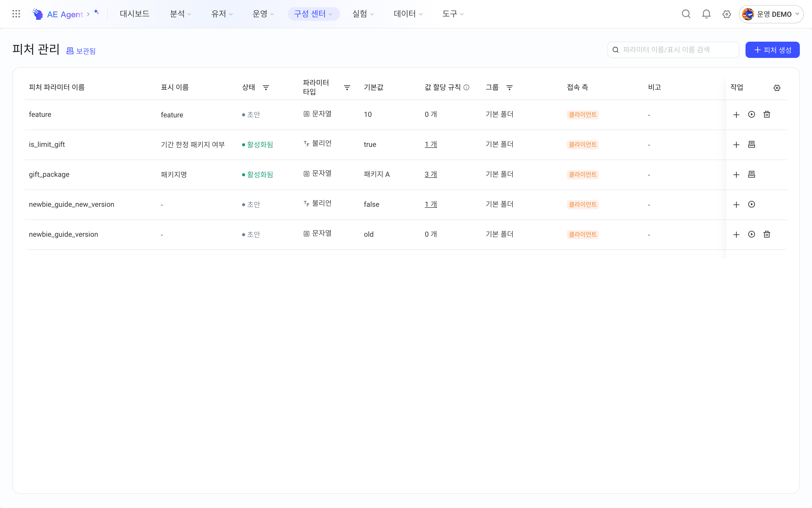The height and width of the screenshot is (508, 812).
Task: Filter by 상태 column
Action: (266, 88)
